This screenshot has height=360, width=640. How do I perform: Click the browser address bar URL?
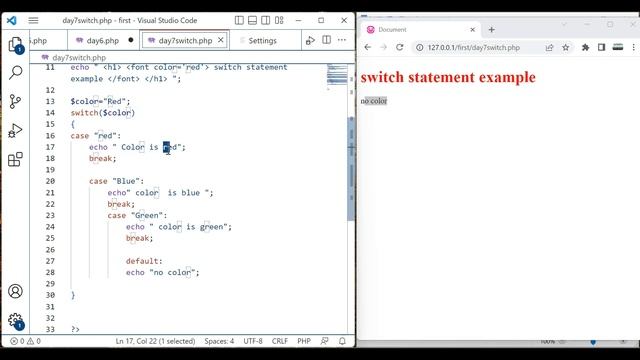tap(473, 48)
